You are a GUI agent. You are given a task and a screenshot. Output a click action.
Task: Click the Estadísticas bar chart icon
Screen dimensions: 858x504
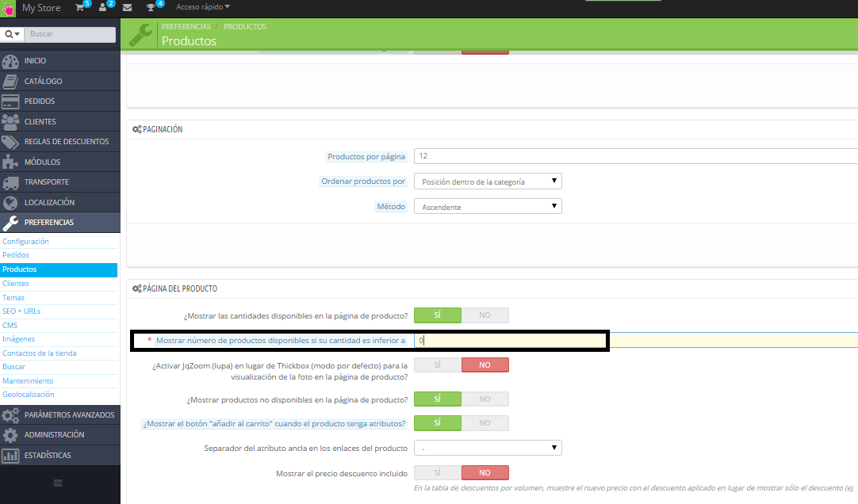pyautogui.click(x=10, y=455)
